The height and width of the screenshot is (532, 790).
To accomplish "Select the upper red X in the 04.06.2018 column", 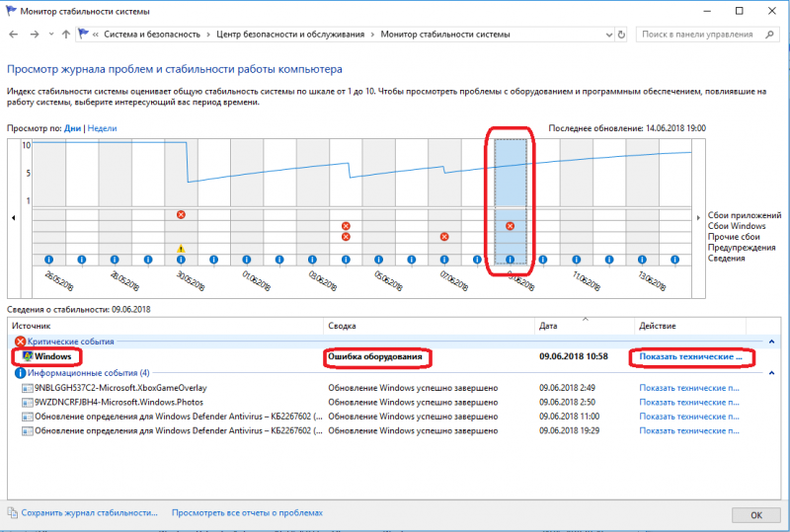I will click(346, 226).
